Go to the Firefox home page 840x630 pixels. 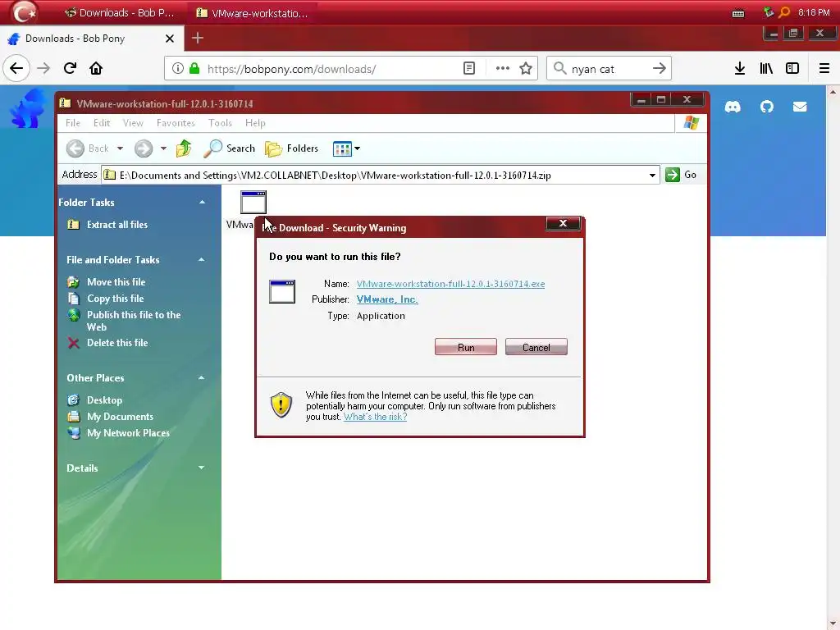pyautogui.click(x=96, y=69)
